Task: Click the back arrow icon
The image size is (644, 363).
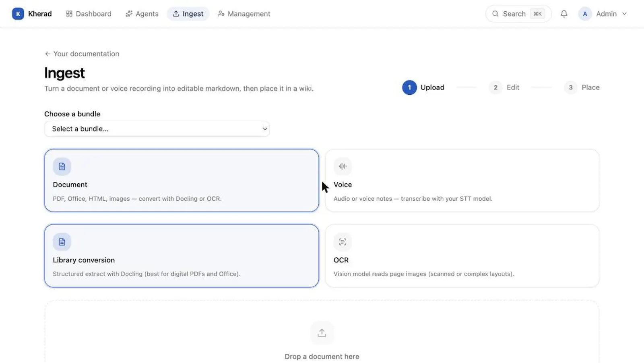Action: (x=47, y=54)
